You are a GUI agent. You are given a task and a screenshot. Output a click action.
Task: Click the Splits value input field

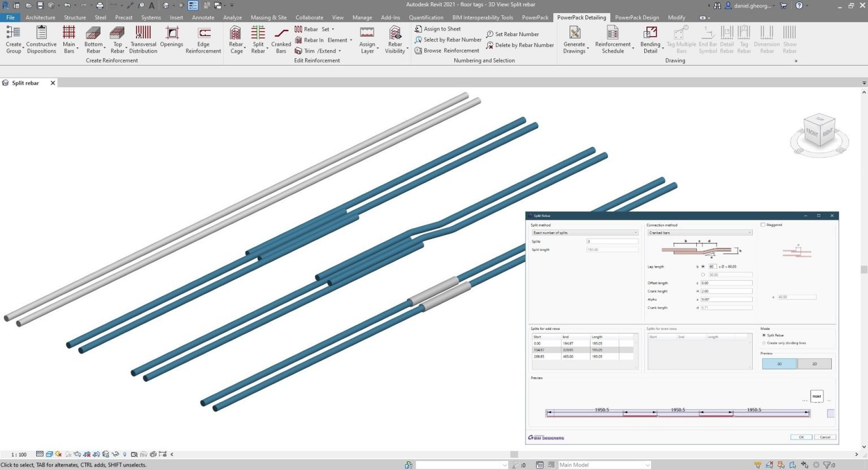click(x=612, y=241)
